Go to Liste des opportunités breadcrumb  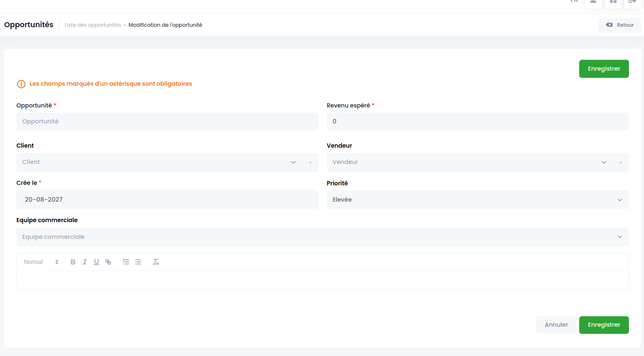pos(93,25)
